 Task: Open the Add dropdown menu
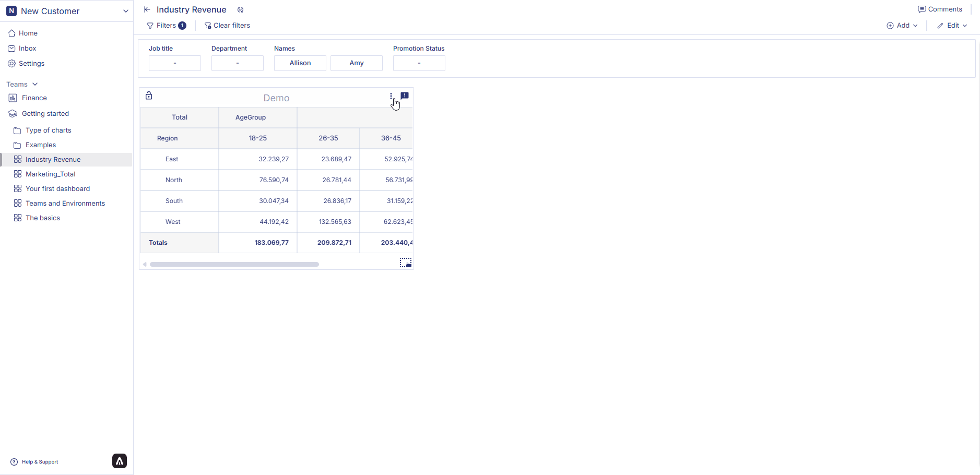902,26
